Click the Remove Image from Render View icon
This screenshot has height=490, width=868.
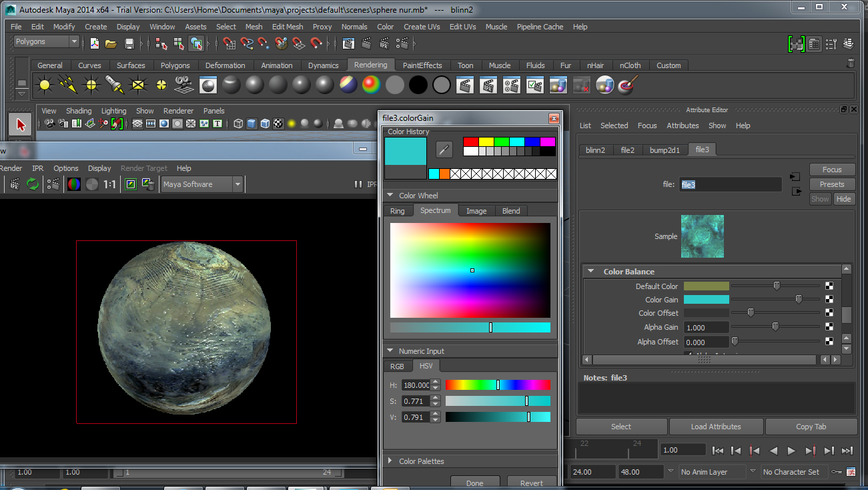pyautogui.click(x=148, y=184)
